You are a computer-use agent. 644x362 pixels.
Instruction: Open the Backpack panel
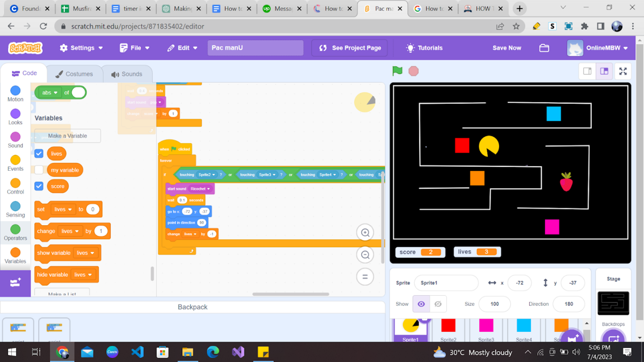click(x=193, y=307)
